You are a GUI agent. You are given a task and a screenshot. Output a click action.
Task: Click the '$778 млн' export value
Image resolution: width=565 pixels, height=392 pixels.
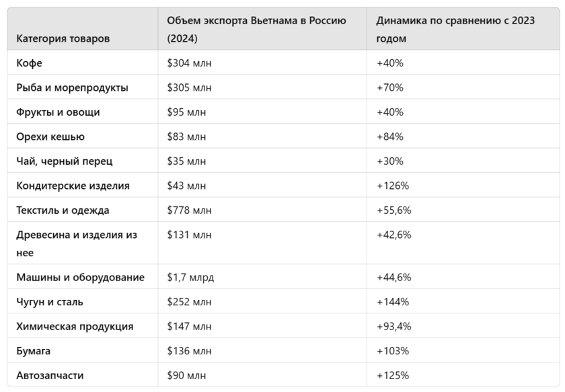(189, 210)
